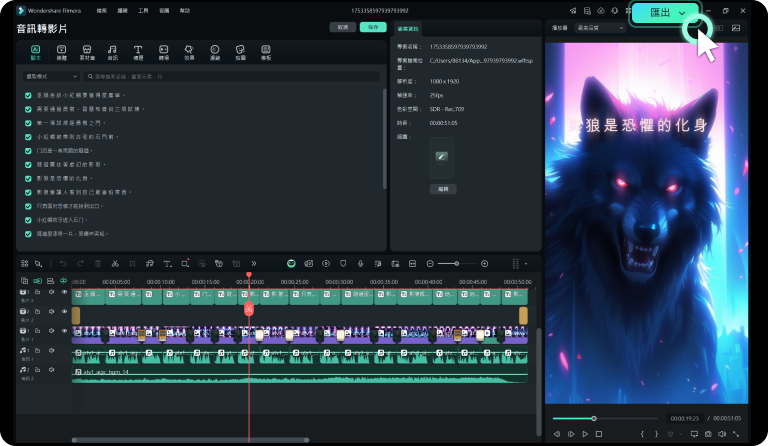Viewport: 768px width, 446px height.
Task: Click the cloud upload icon in title bar
Action: tap(601, 11)
